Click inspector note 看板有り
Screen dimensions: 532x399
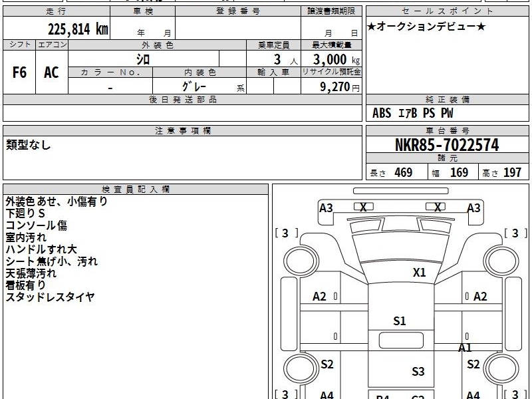click(25, 285)
